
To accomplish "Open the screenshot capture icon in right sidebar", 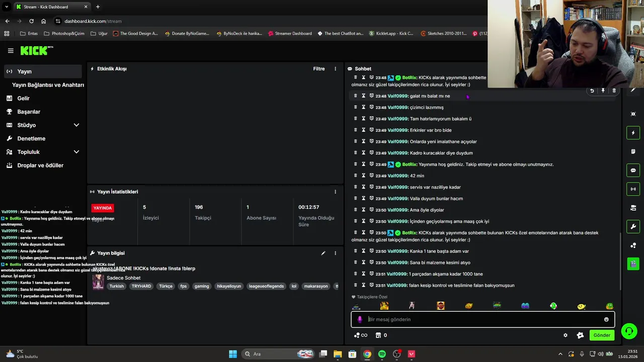I will tap(633, 114).
